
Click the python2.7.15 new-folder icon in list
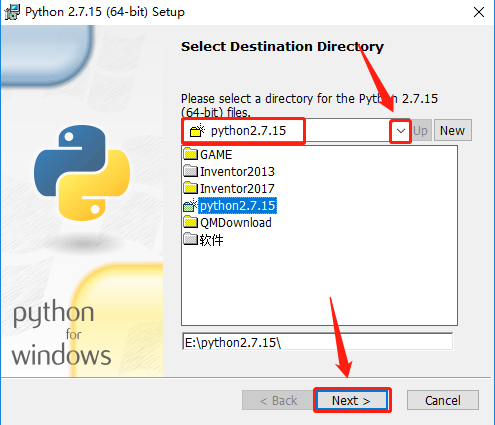191,205
